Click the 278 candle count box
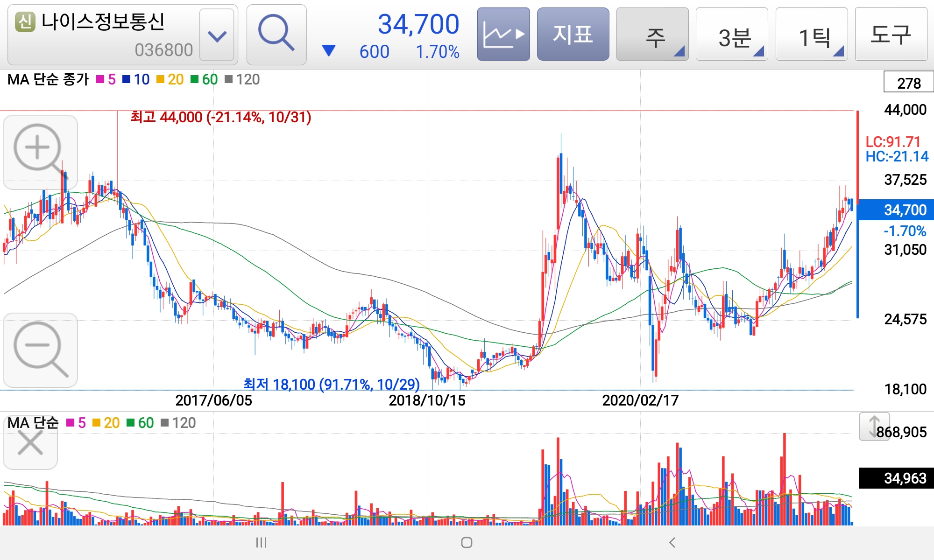The width and height of the screenshot is (934, 560). coord(908,83)
